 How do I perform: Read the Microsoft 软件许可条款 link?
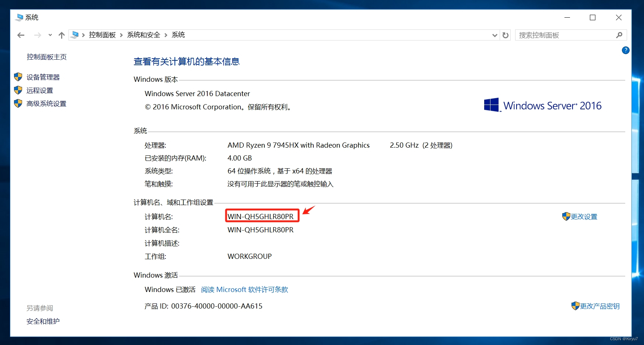pos(244,290)
